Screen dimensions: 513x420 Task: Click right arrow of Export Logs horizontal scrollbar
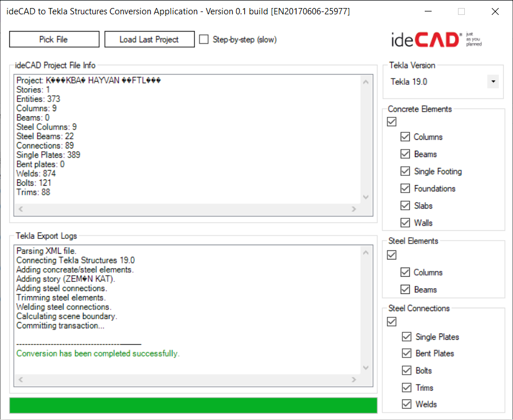click(x=354, y=379)
